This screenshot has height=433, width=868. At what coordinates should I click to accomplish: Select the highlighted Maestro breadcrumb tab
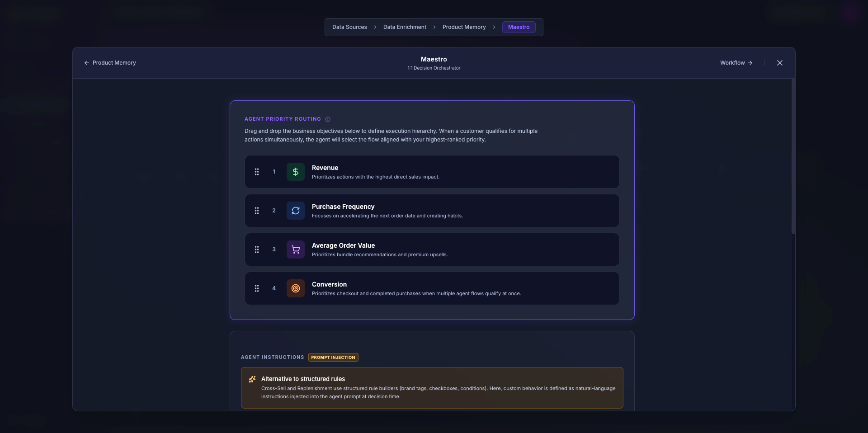(519, 27)
